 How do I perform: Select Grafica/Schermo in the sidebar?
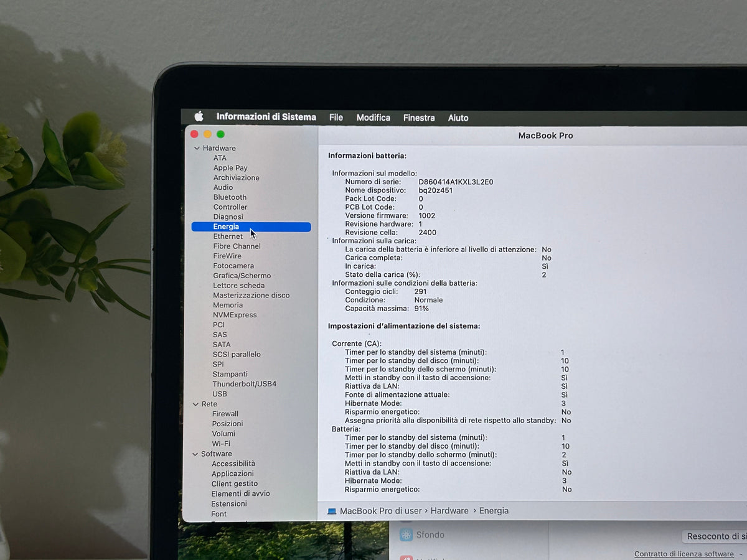(x=242, y=276)
